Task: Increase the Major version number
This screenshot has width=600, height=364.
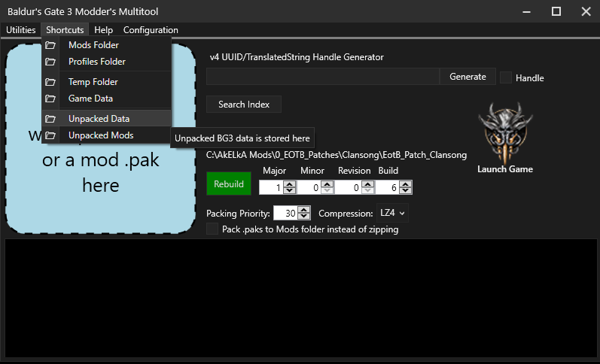Action: tap(290, 184)
